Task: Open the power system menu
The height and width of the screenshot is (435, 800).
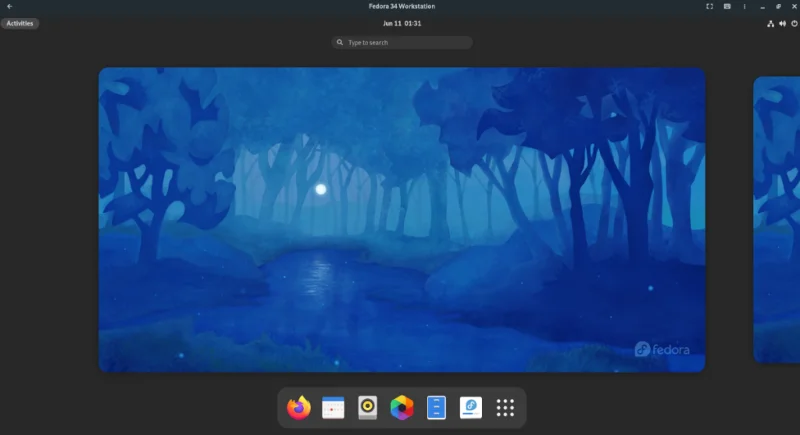Action: pos(794,23)
